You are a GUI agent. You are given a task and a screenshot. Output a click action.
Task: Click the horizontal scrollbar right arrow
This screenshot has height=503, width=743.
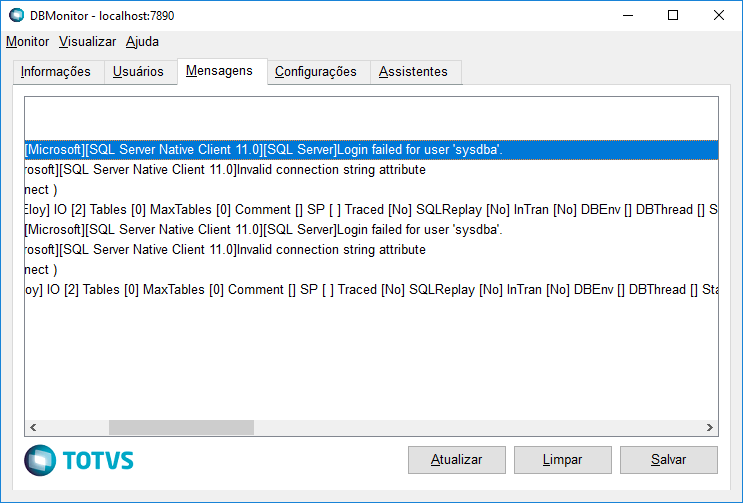point(709,427)
